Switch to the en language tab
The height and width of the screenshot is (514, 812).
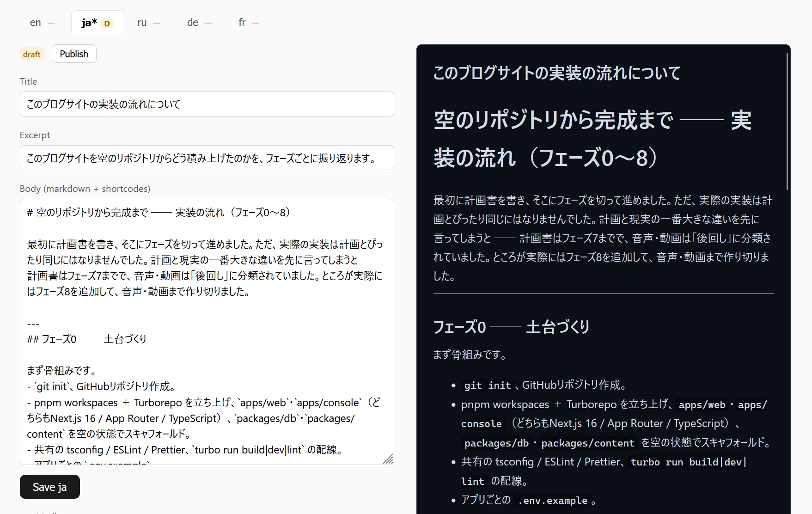pos(42,22)
